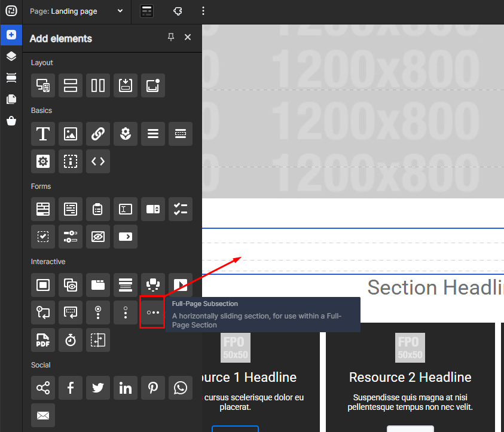The image size is (504, 432).
Task: Add the three-lines list element in Basics
Action: pyautogui.click(x=153, y=134)
